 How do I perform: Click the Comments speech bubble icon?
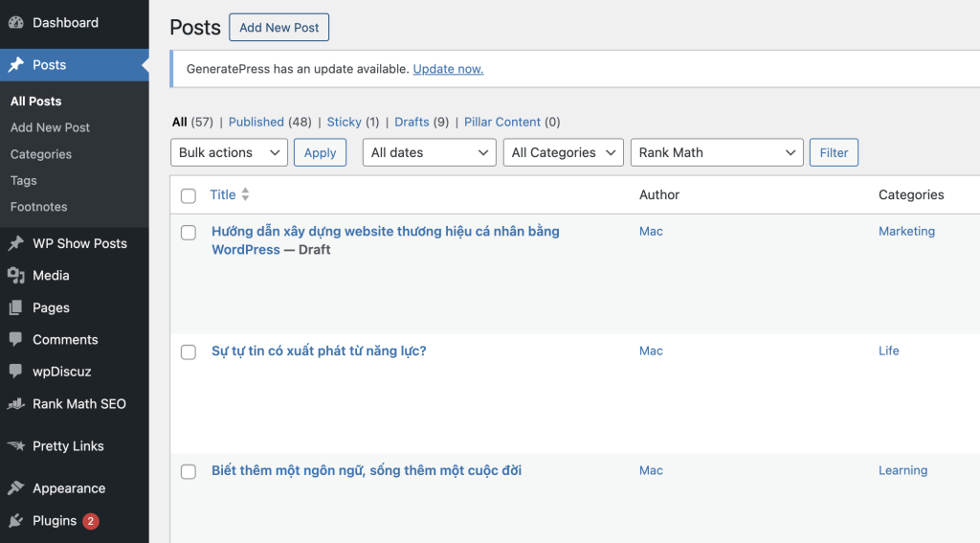(x=16, y=340)
